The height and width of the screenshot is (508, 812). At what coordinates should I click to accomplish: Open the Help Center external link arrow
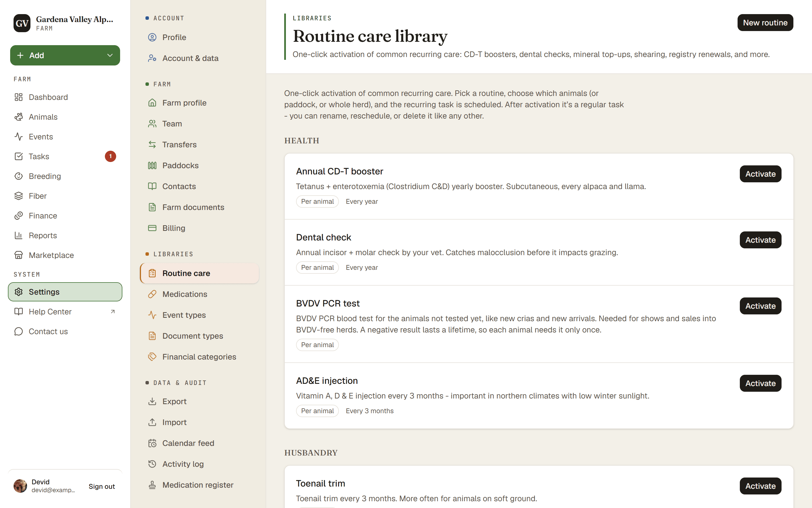coord(113,312)
